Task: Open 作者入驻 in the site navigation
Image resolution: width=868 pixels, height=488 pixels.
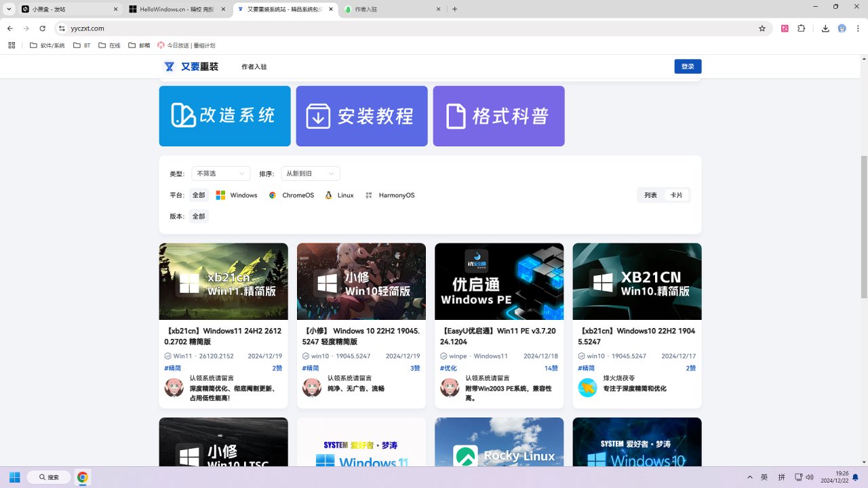Action: pyautogui.click(x=254, y=66)
